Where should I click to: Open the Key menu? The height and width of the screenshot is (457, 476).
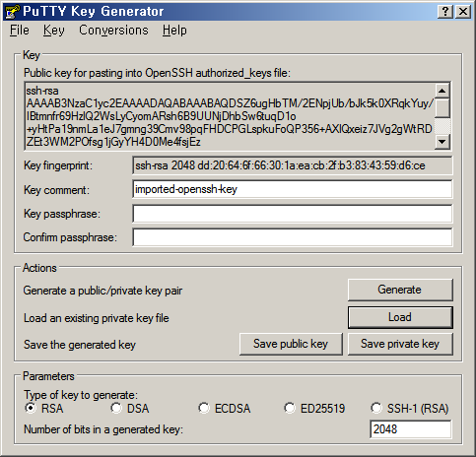54,31
